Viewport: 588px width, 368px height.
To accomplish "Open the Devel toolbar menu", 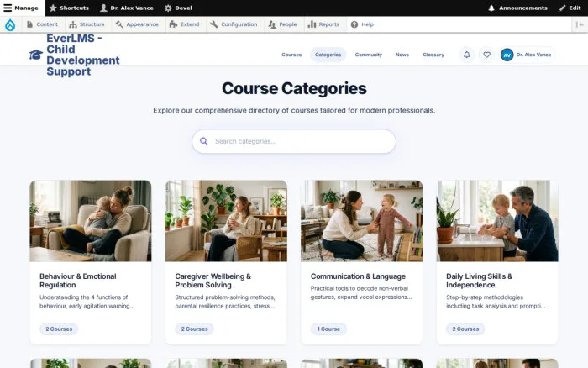I will point(178,8).
